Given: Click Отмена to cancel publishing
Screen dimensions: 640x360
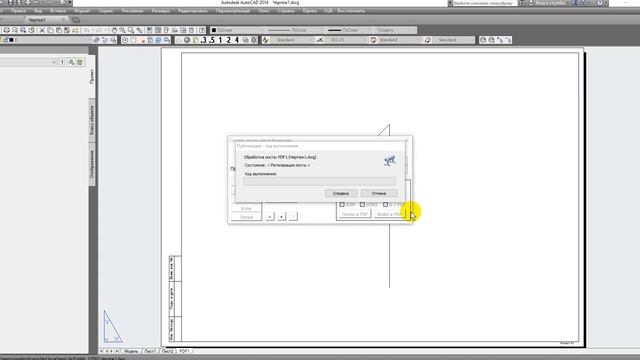Looking at the screenshot, I should point(379,193).
